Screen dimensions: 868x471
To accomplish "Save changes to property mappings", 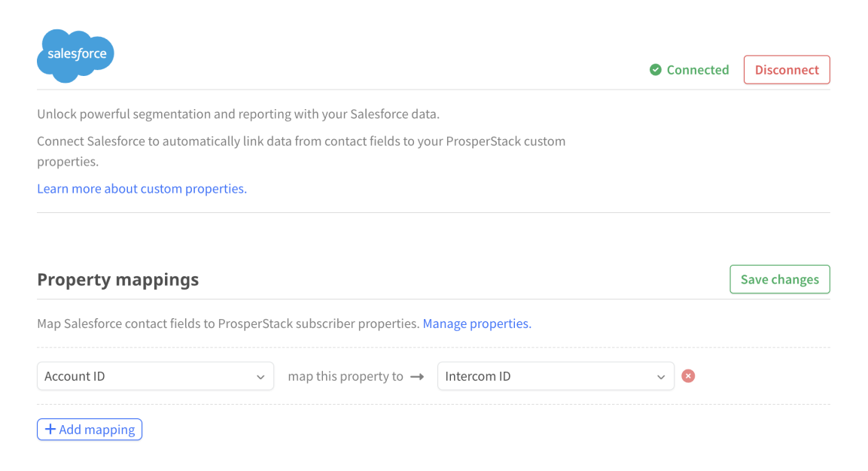I will tap(779, 279).
